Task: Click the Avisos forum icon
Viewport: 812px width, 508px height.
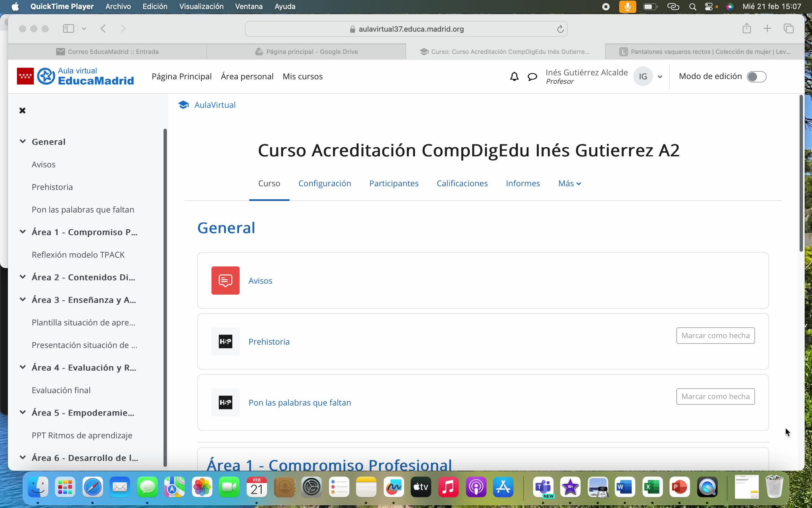Action: point(226,281)
